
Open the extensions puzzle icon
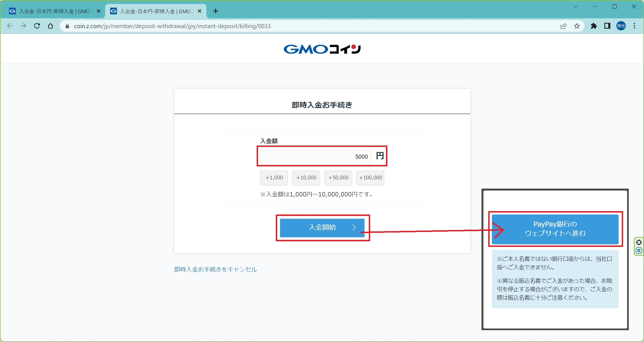pos(594,26)
